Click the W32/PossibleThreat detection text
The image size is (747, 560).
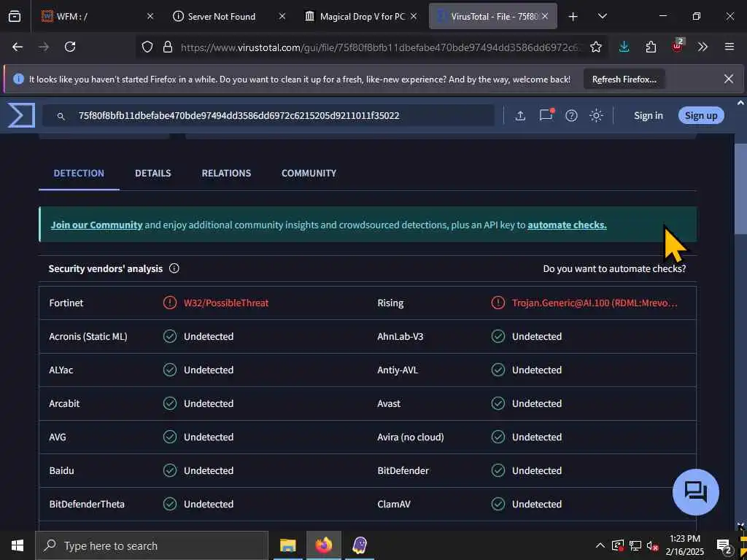[226, 303]
